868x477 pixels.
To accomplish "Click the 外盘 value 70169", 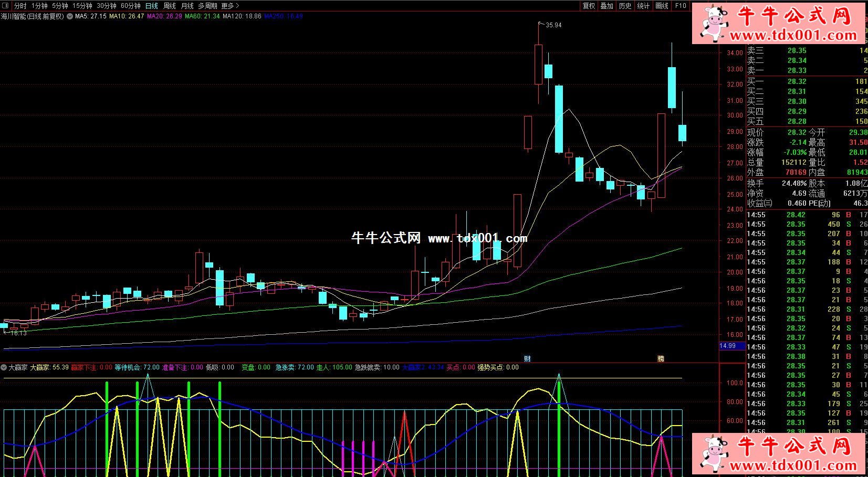I will click(796, 173).
